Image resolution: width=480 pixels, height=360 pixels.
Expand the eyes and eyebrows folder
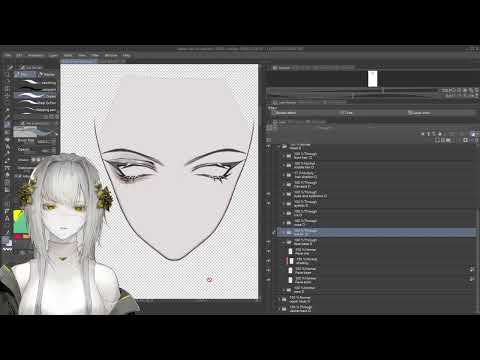click(284, 194)
